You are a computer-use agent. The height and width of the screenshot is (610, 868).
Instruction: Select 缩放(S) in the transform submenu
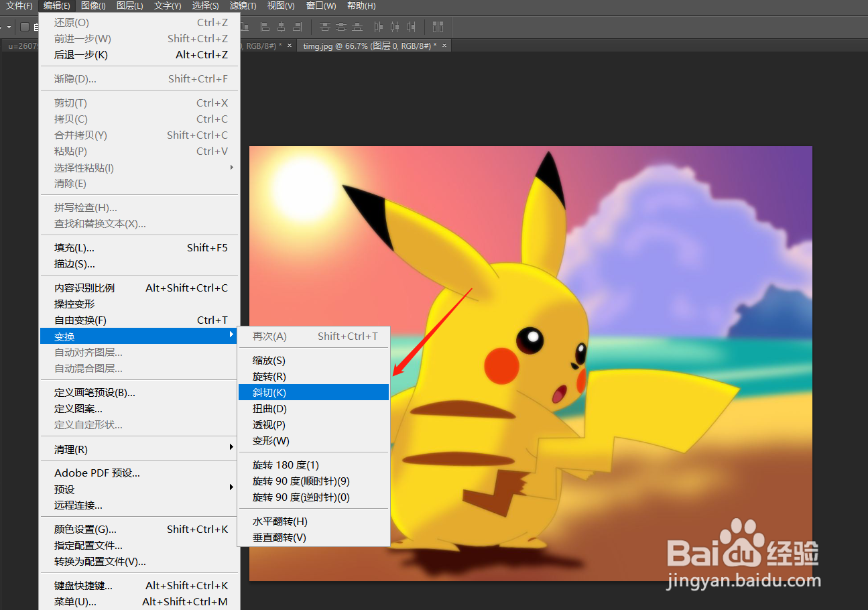click(314, 361)
